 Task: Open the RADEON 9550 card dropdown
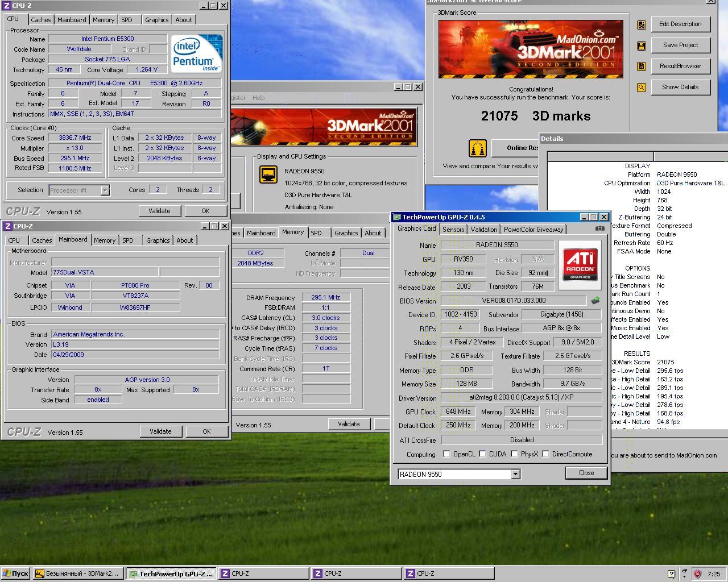515,474
